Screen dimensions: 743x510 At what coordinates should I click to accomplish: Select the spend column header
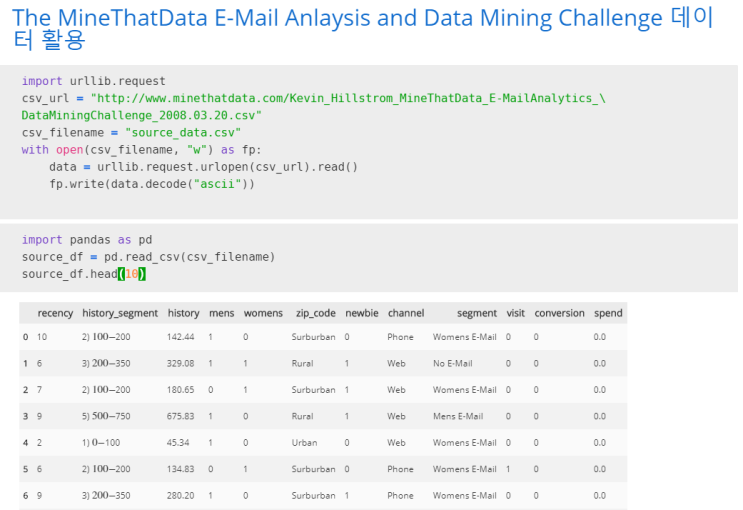(x=608, y=313)
